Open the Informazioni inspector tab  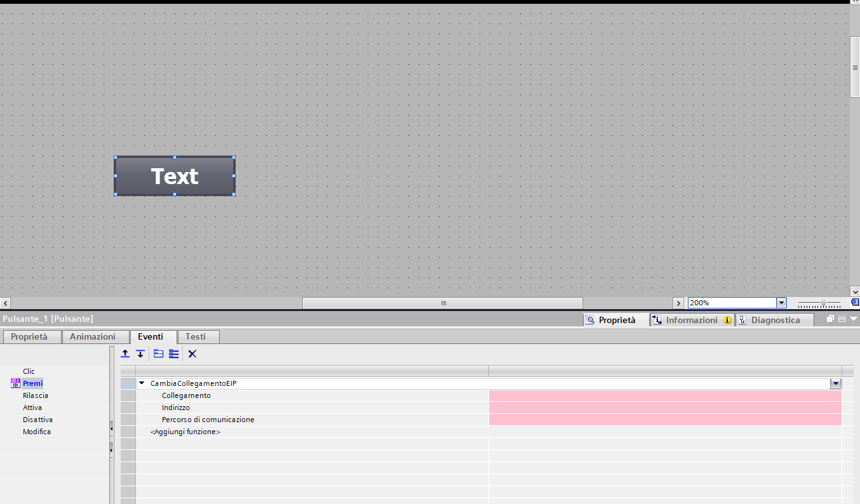[692, 320]
